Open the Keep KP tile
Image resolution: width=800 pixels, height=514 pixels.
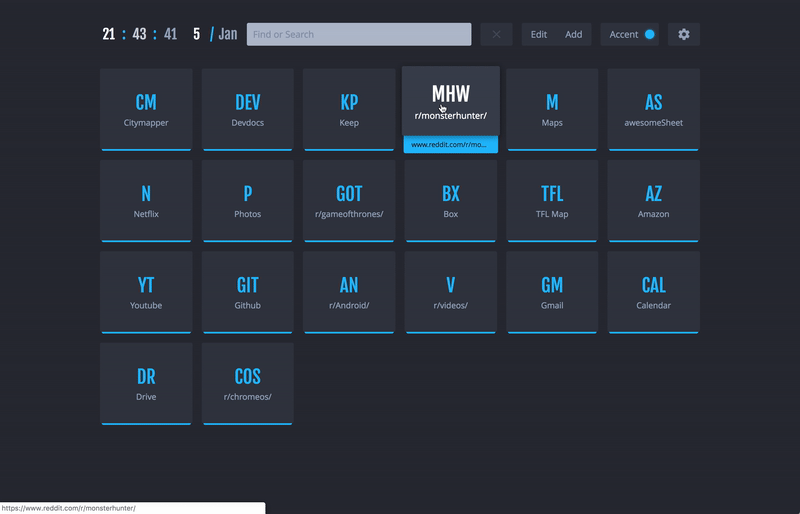349,110
